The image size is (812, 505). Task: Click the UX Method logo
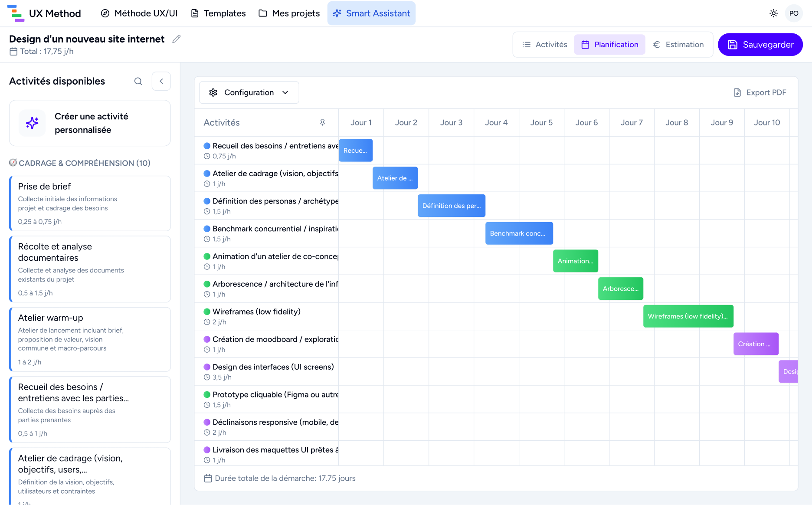point(44,13)
